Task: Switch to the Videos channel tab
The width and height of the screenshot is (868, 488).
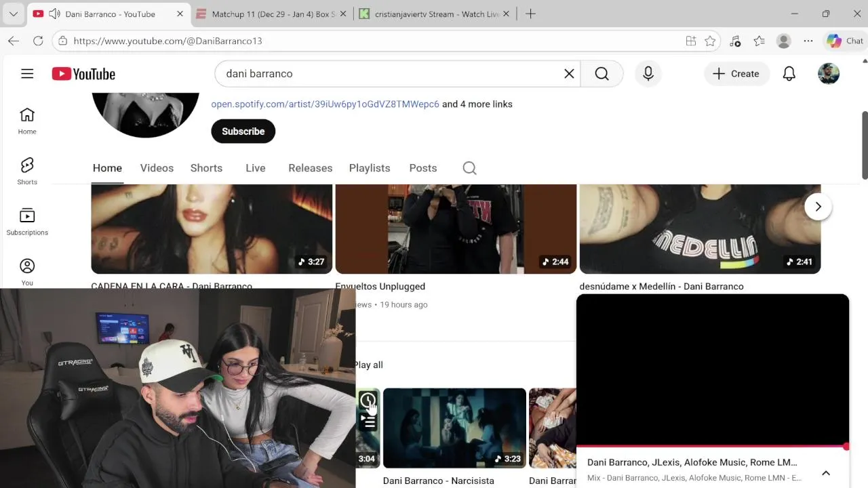Action: pos(157,168)
